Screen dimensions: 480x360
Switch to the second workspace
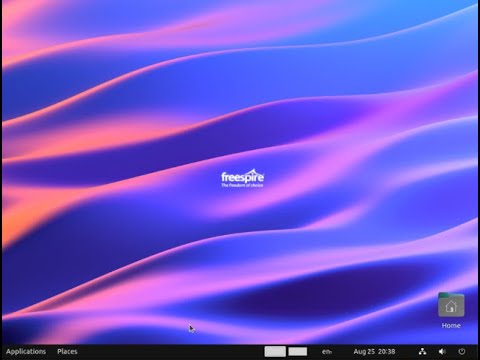[x=298, y=352]
